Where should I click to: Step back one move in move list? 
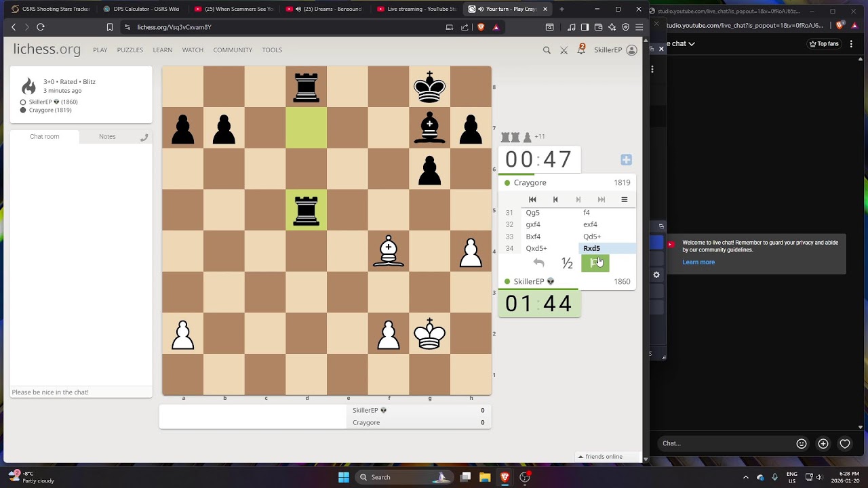[x=555, y=199]
